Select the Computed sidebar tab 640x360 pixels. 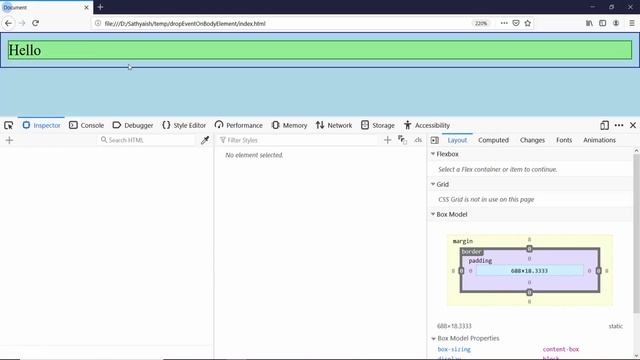point(493,140)
